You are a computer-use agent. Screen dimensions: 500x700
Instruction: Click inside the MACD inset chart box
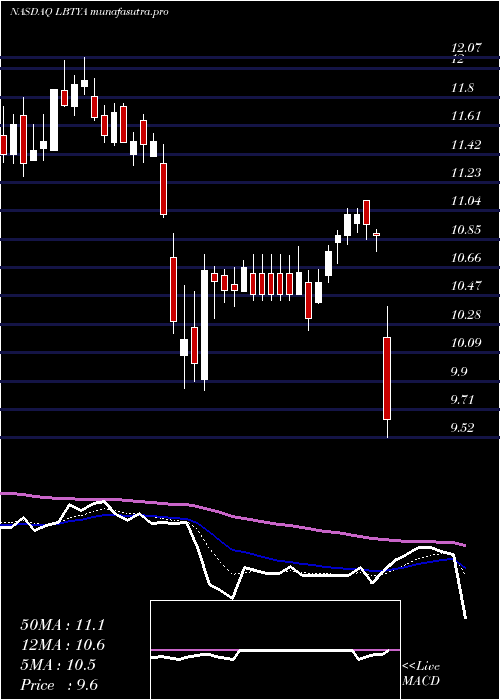[275, 650]
